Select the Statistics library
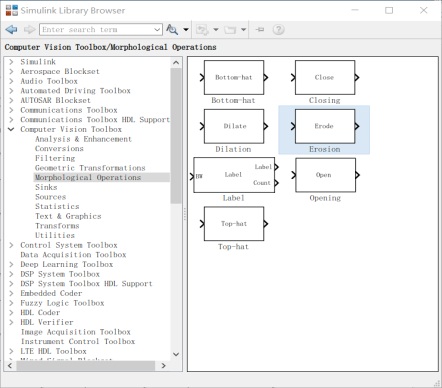The width and height of the screenshot is (442, 388). 57,207
